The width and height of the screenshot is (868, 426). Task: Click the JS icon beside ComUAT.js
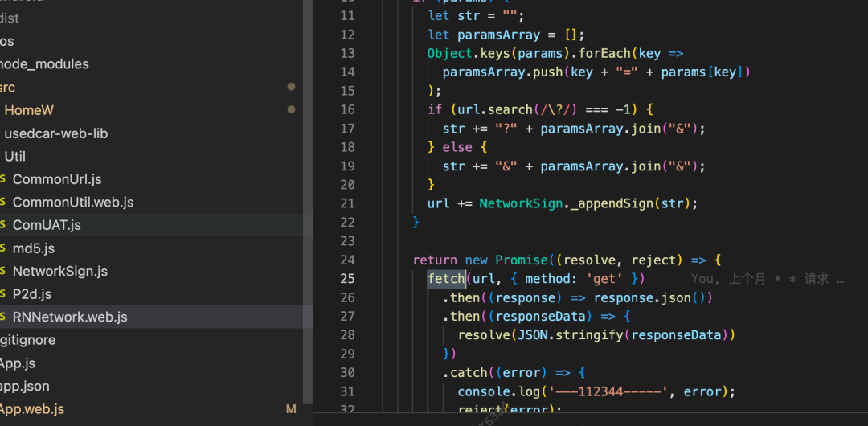click(2, 225)
